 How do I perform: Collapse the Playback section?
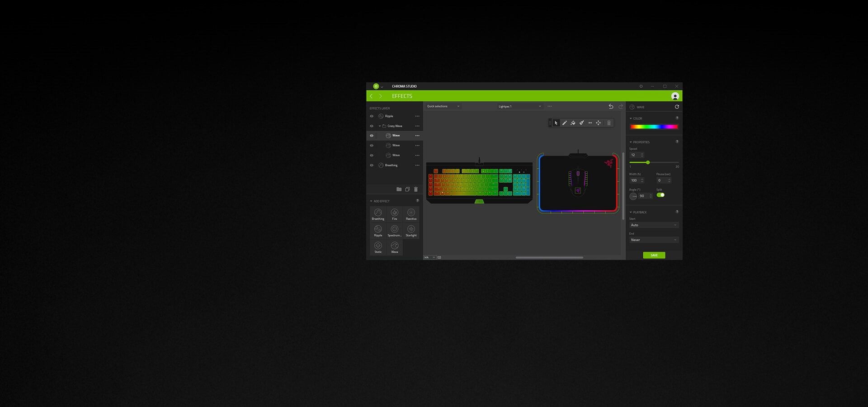coord(631,212)
